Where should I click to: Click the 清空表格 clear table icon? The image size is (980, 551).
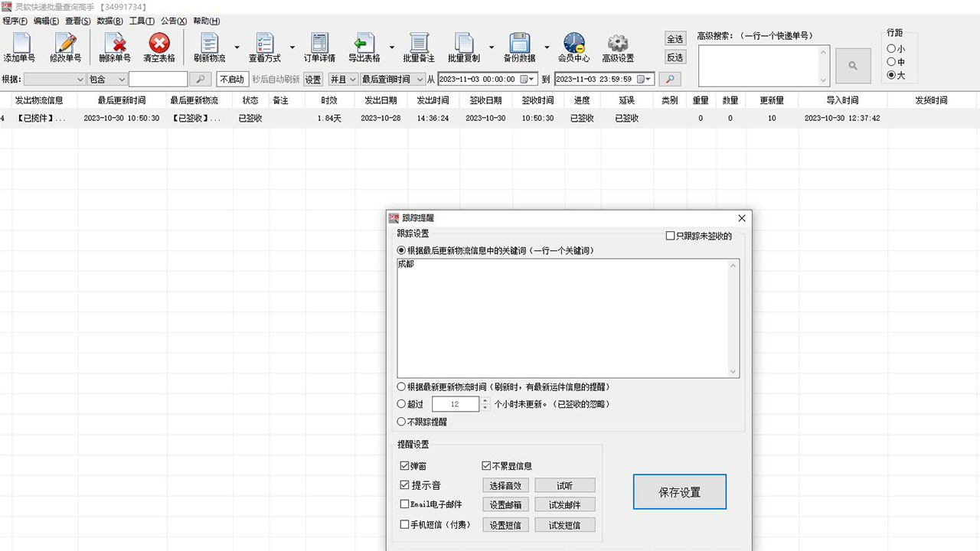[158, 47]
